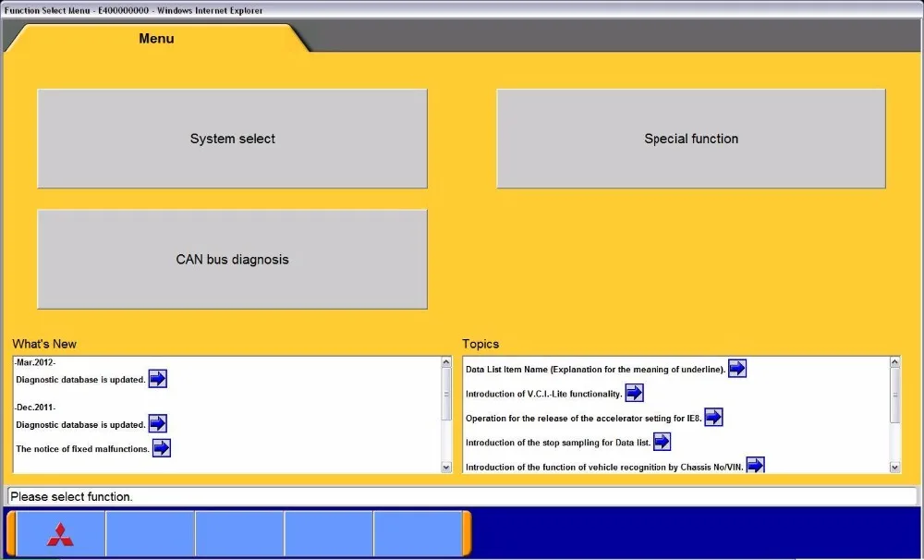Open the Dec.2011 diagnostic database update arrow
Image resolution: width=924 pixels, height=560 pixels.
[157, 423]
